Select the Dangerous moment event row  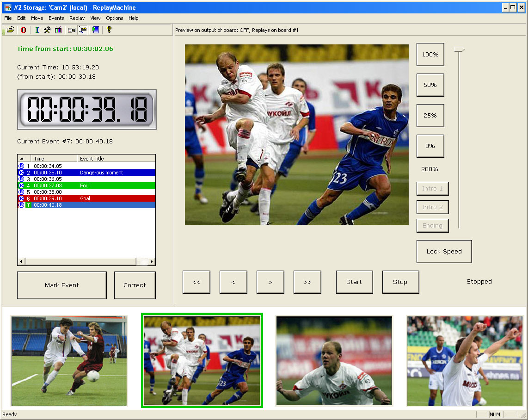click(86, 173)
